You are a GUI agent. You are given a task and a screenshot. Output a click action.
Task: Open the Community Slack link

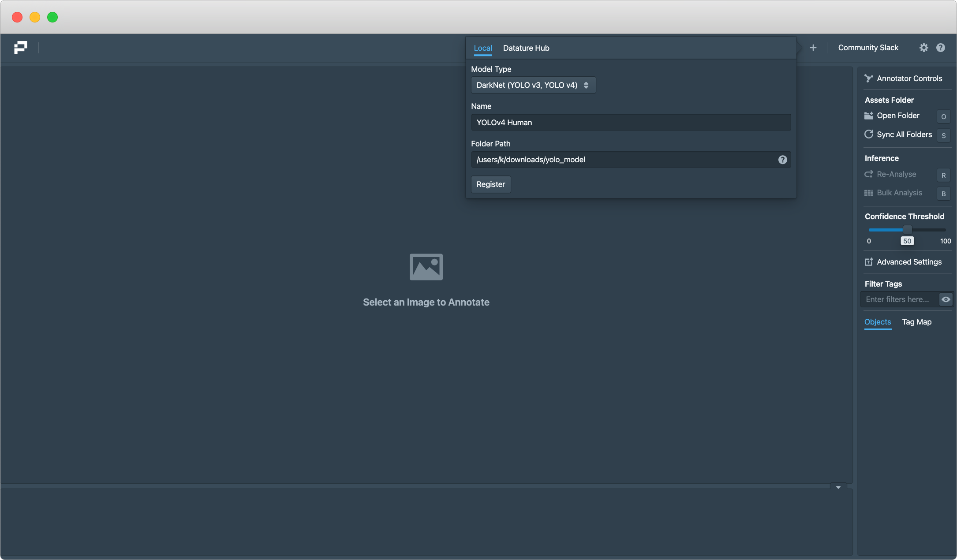point(868,48)
